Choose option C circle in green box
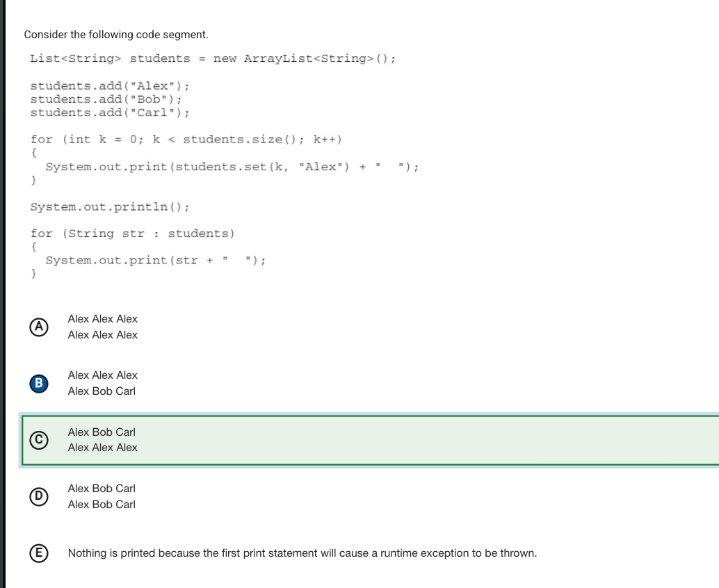This screenshot has width=719, height=588. click(39, 440)
